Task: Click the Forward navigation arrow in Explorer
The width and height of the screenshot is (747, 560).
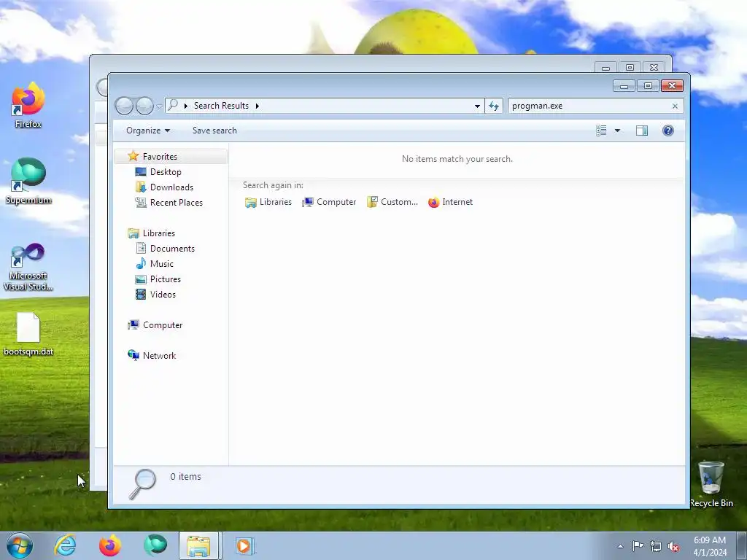Action: (144, 106)
